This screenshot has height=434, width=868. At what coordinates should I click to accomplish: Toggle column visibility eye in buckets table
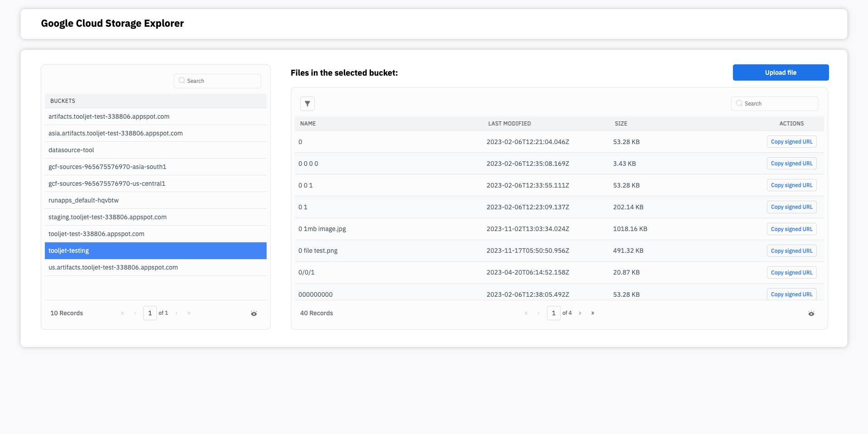tap(254, 313)
